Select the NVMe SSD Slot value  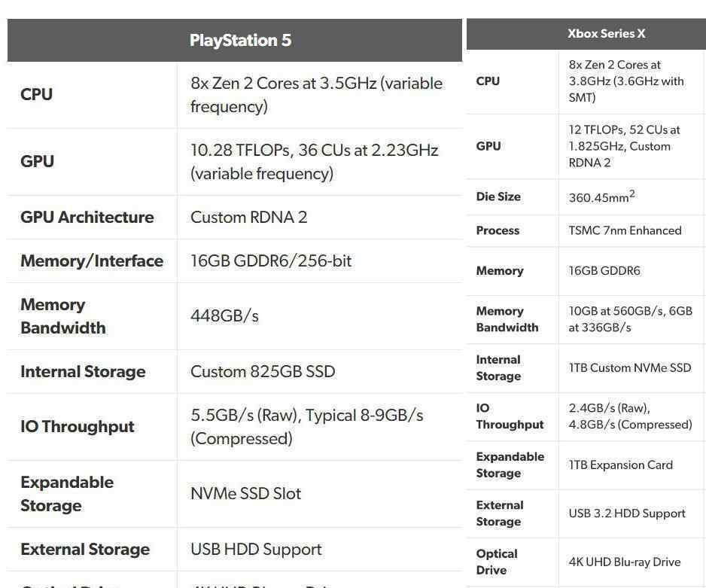245,493
